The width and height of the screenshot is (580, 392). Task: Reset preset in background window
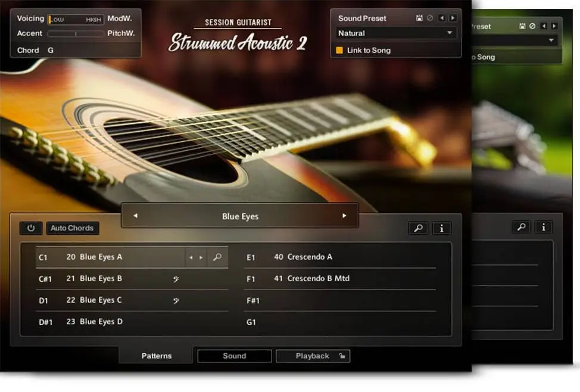[x=532, y=26]
